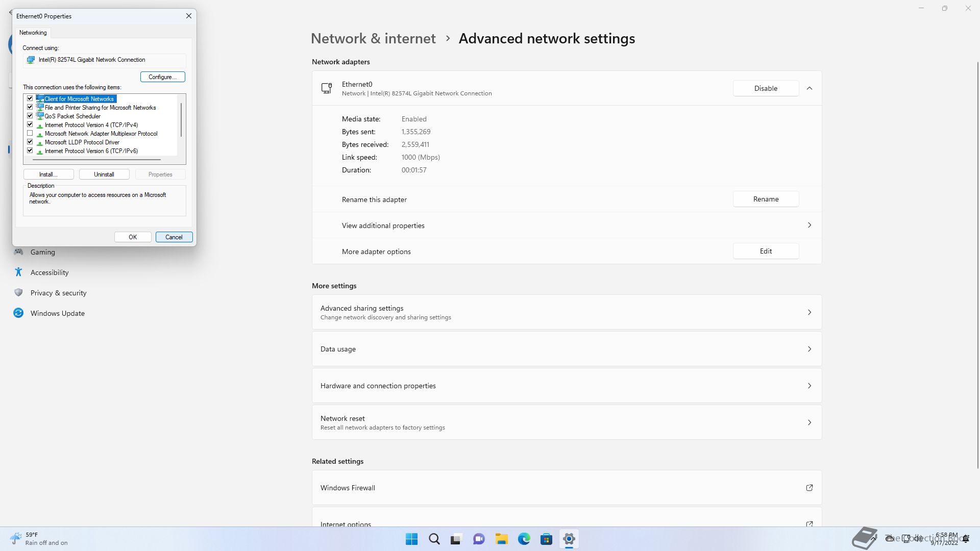Expand View additional properties chevron
Viewport: 980px width, 551px height.
(809, 225)
